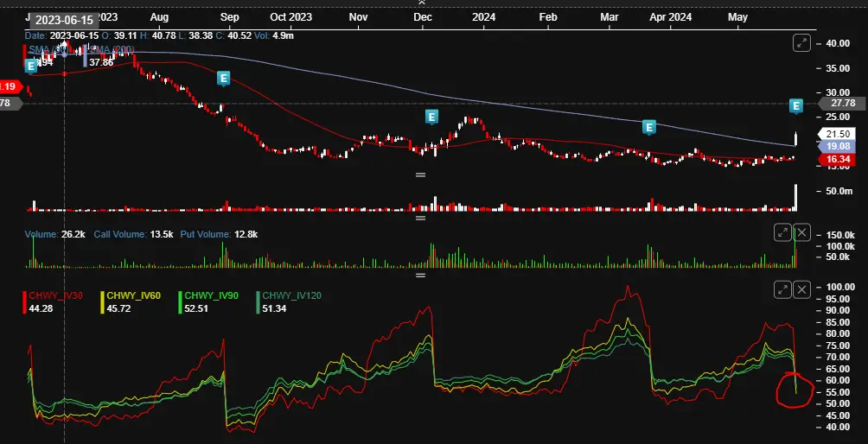The image size is (868, 444).
Task: Click the 51.34 IV120 value
Action: [x=273, y=308]
